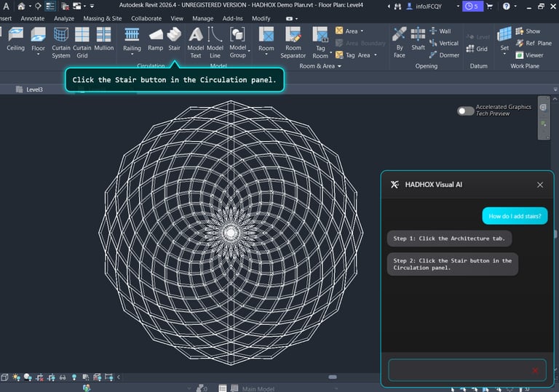This screenshot has width=559, height=392.
Task: Toggle the Accelerated Graphics switch
Action: coord(465,111)
